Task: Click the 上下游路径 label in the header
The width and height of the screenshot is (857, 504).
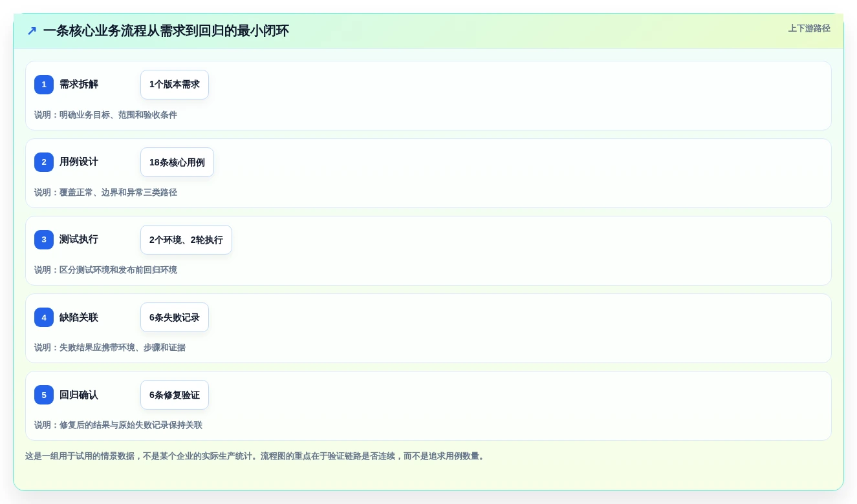Action: tap(809, 28)
